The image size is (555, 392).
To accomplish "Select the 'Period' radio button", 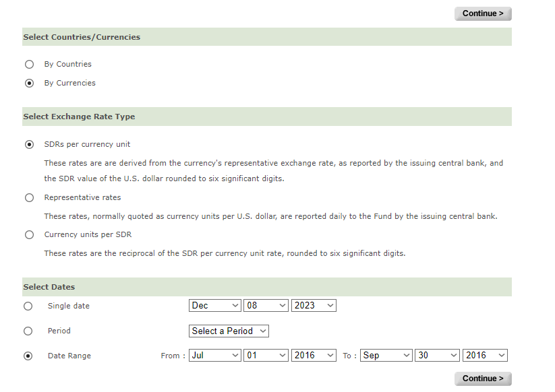I will click(28, 331).
